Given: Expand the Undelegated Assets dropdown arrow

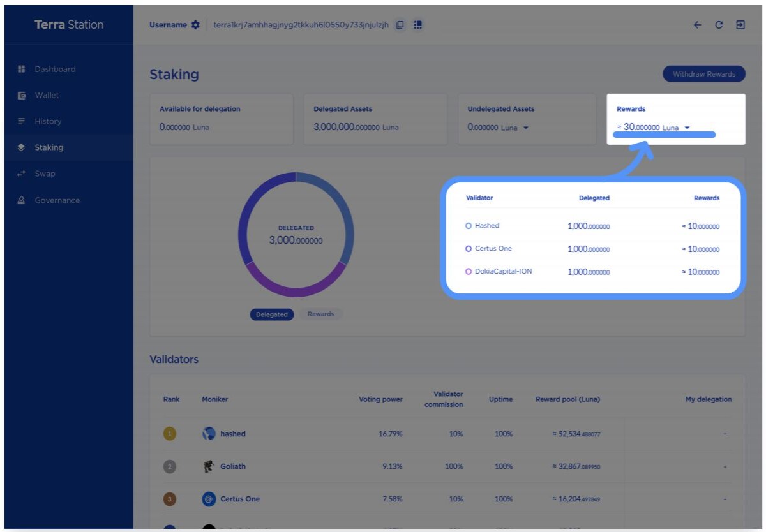Looking at the screenshot, I should coord(526,128).
